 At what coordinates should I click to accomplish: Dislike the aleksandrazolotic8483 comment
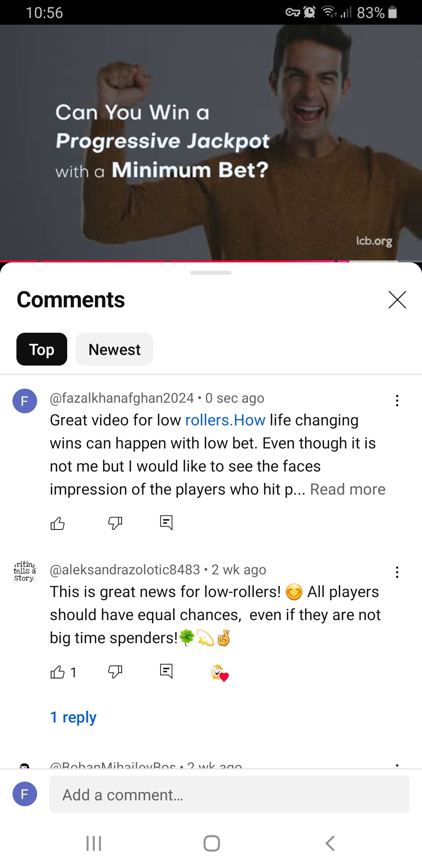115,672
